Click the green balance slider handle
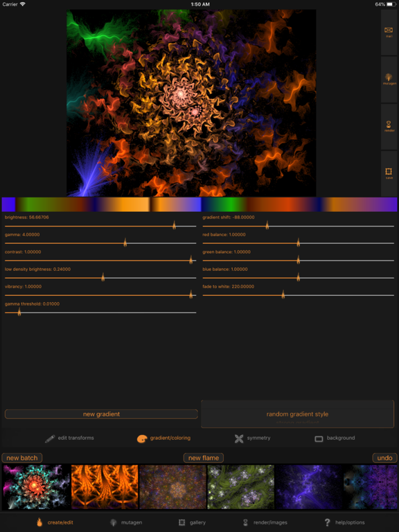 click(x=299, y=260)
